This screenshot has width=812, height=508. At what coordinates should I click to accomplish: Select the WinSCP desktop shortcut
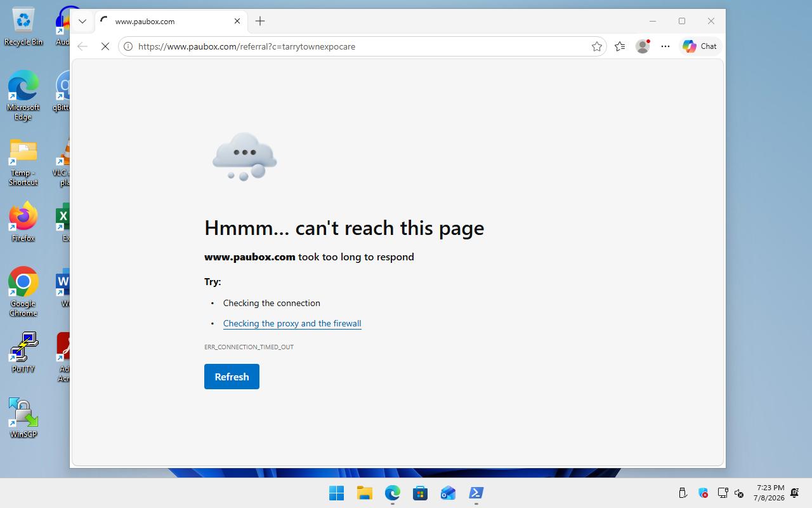click(23, 418)
